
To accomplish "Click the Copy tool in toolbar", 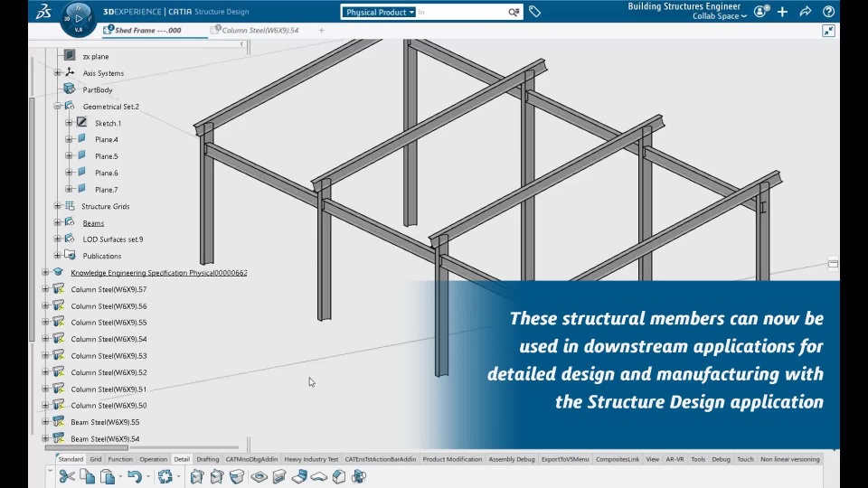I will [87, 476].
